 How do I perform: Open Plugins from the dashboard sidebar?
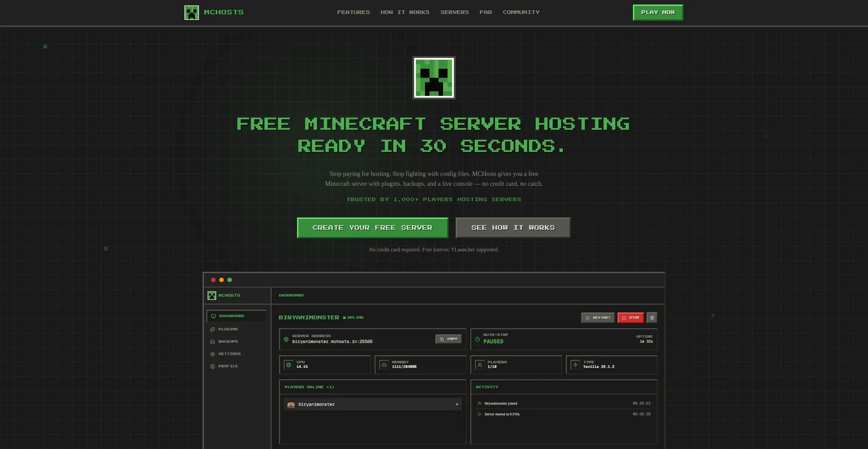[x=228, y=329]
